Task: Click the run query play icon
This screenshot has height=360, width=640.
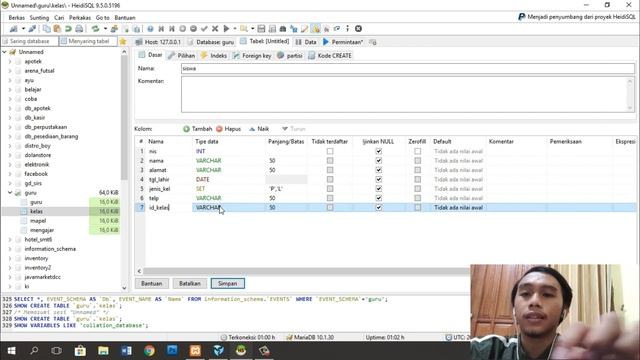Action: [227, 29]
